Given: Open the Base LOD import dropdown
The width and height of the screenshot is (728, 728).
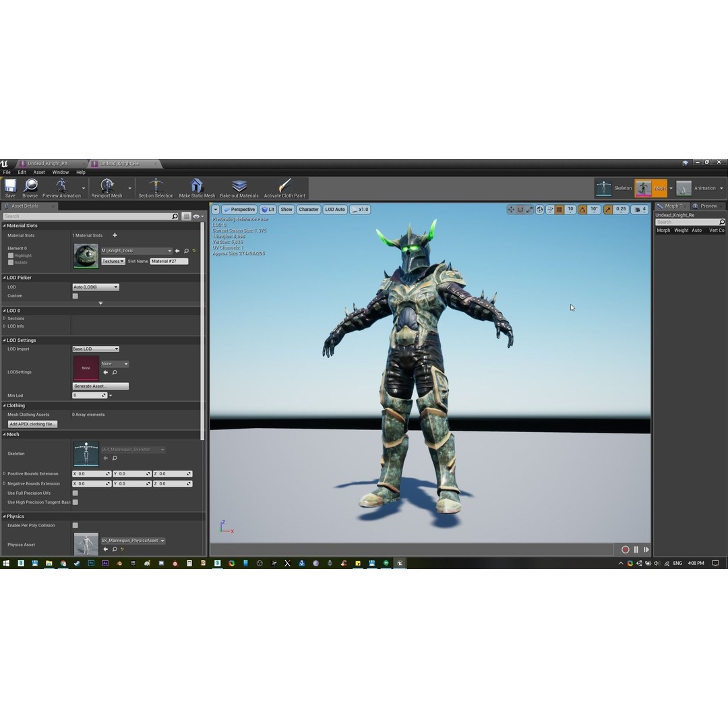Looking at the screenshot, I should tap(96, 349).
